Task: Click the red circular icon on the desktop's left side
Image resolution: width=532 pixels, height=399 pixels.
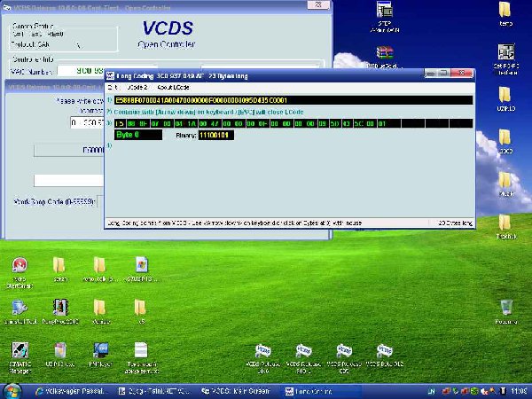Action: [x=20, y=266]
